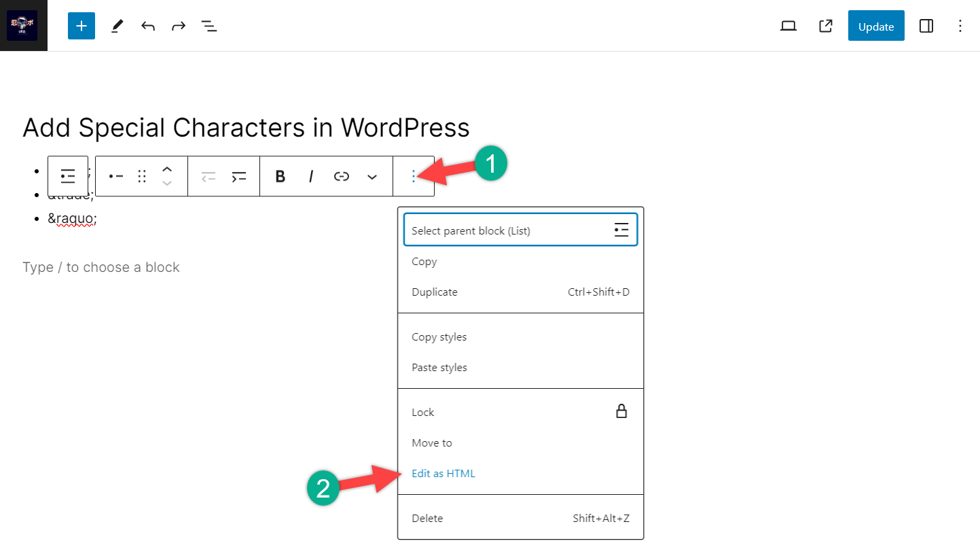Open the block options three-dot menu

(414, 176)
